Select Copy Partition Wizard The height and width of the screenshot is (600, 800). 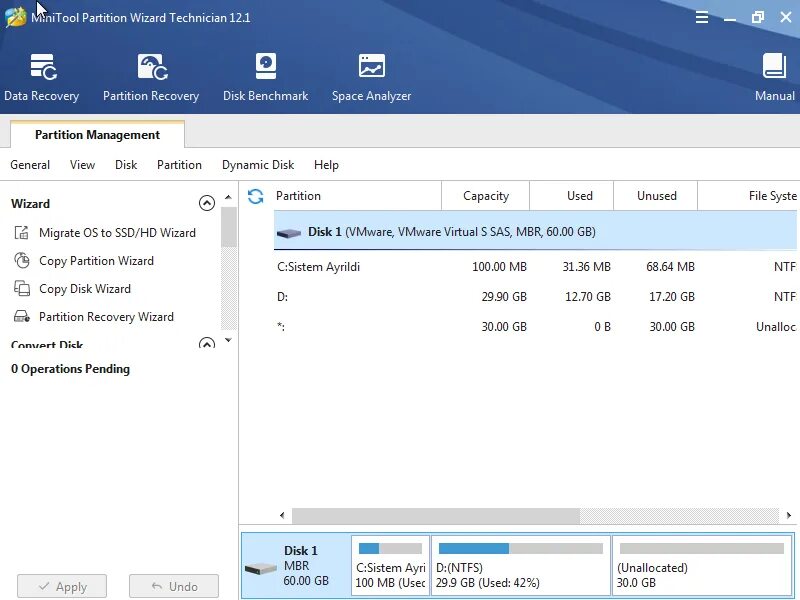pyautogui.click(x=96, y=261)
